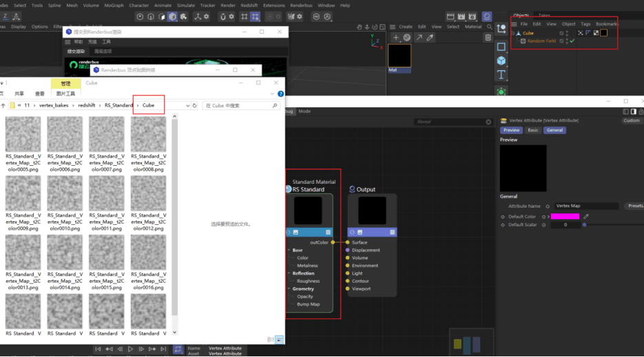Collapse the Geometry group in RS Standard node

point(289,289)
